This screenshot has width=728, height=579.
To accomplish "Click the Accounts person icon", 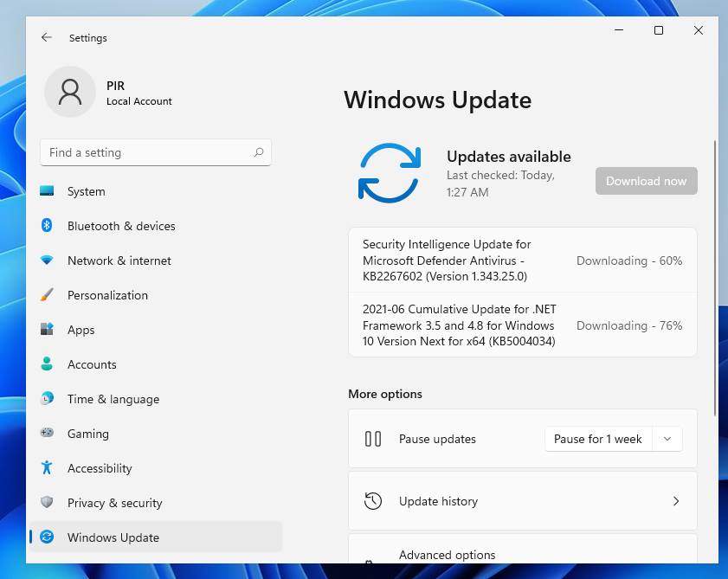I will (47, 363).
